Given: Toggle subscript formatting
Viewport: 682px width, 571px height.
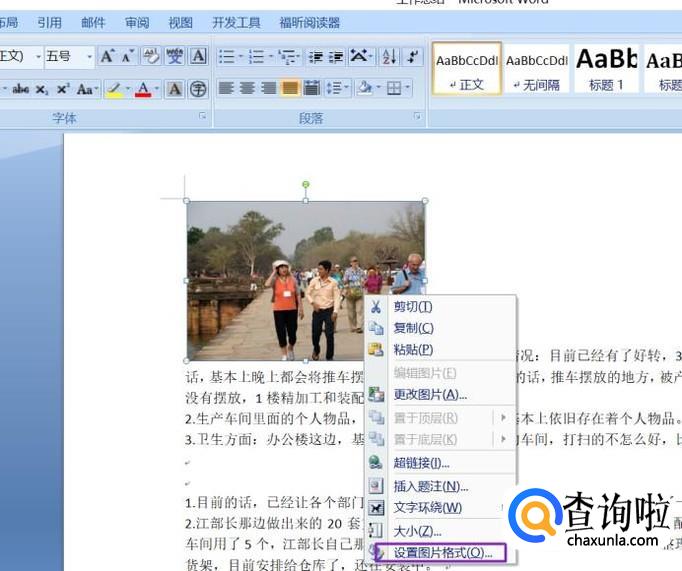Looking at the screenshot, I should [x=41, y=90].
